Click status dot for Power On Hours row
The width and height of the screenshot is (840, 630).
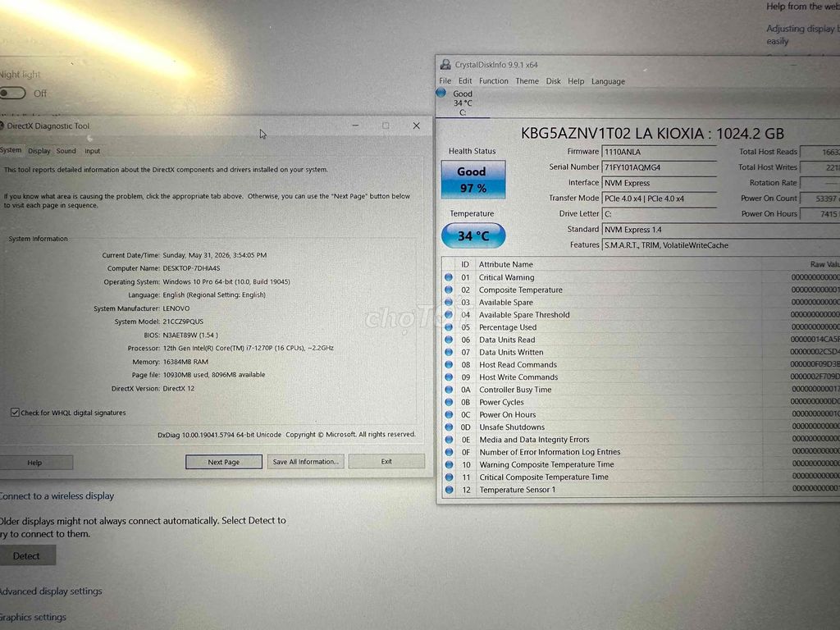pos(449,414)
